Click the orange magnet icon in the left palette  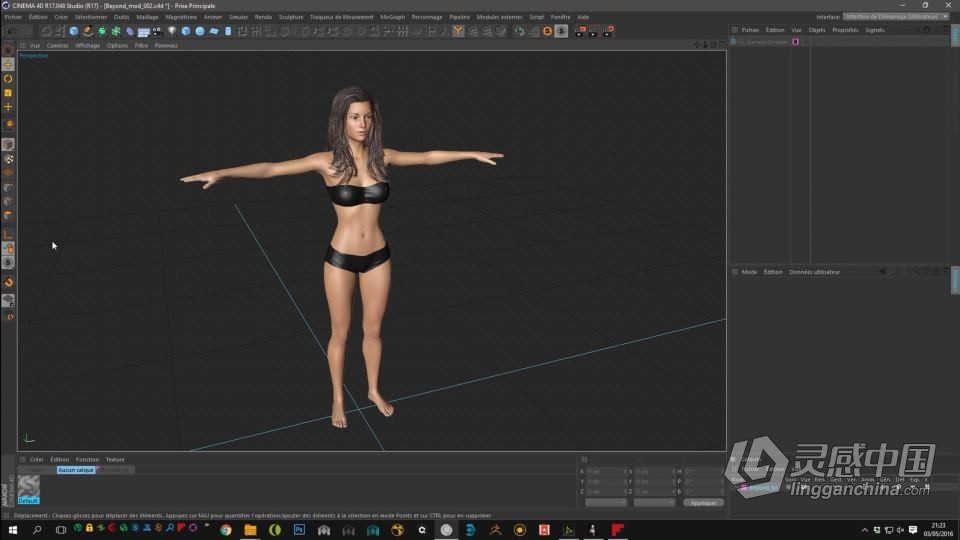coord(8,282)
